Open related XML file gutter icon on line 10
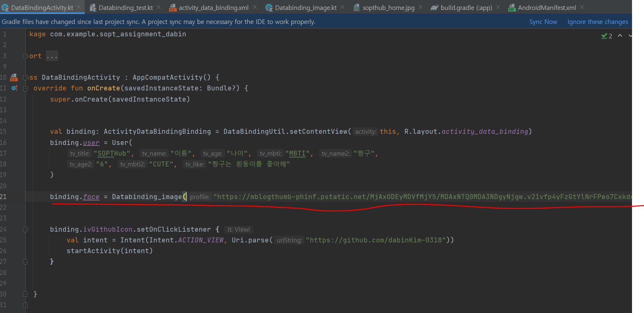 coord(14,77)
